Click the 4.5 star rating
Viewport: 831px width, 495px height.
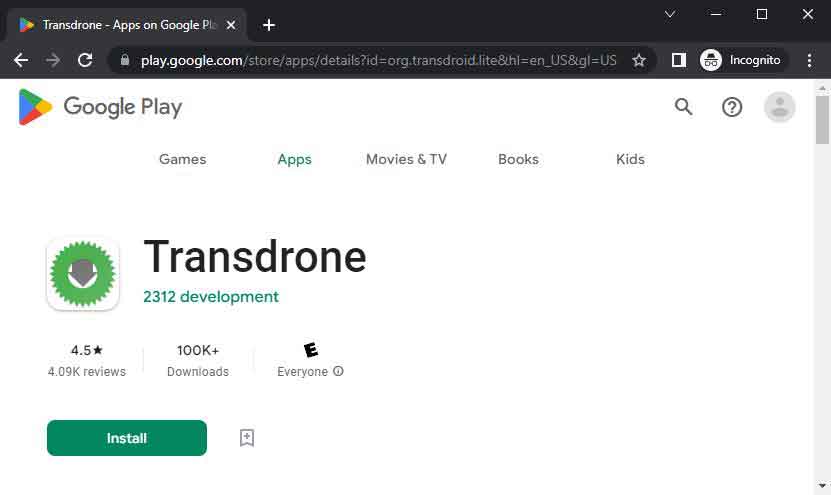[x=87, y=350]
